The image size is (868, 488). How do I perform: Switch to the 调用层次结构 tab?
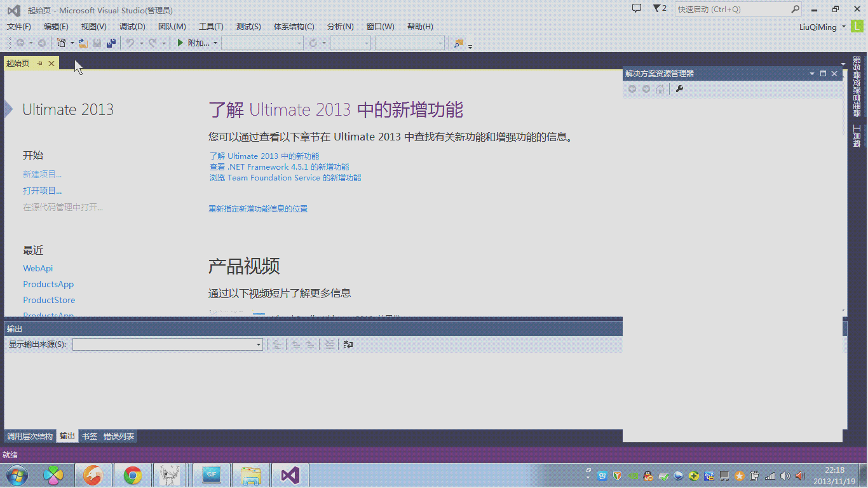click(x=30, y=437)
